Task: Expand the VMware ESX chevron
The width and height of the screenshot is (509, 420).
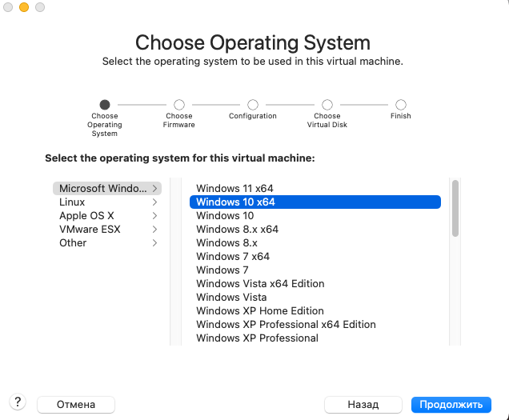Action: coord(154,230)
